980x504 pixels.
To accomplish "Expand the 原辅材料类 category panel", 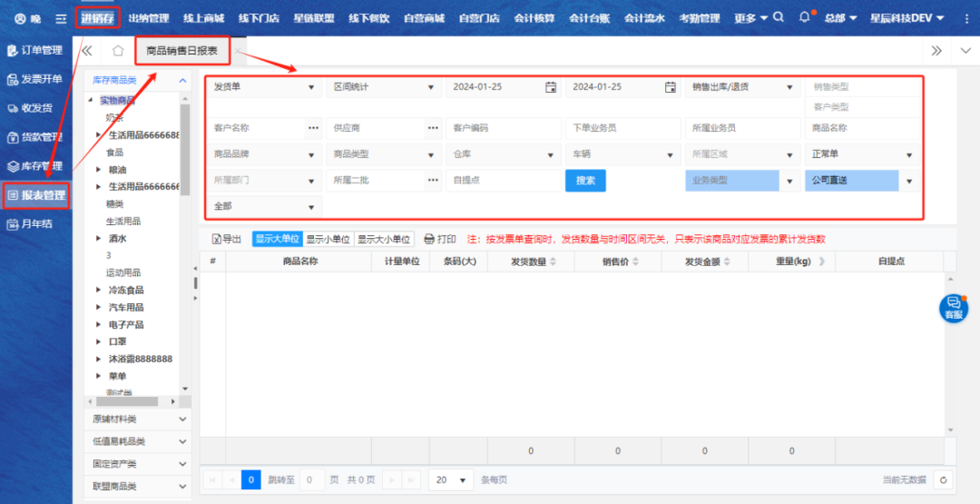I will coord(139,420).
